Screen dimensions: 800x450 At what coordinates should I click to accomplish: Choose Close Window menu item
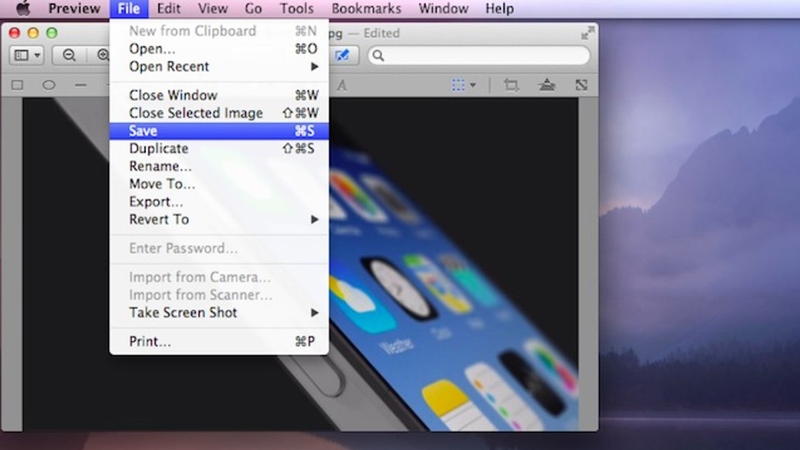(x=219, y=95)
